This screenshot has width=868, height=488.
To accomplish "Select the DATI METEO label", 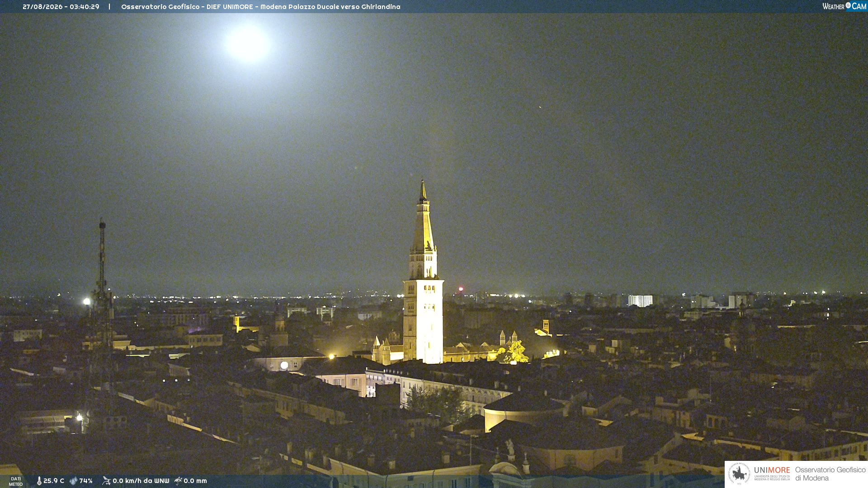I will pos(16,481).
